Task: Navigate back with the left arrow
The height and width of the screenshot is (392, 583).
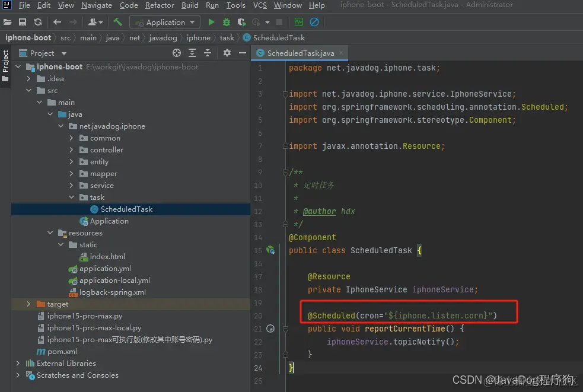Action: (57, 23)
